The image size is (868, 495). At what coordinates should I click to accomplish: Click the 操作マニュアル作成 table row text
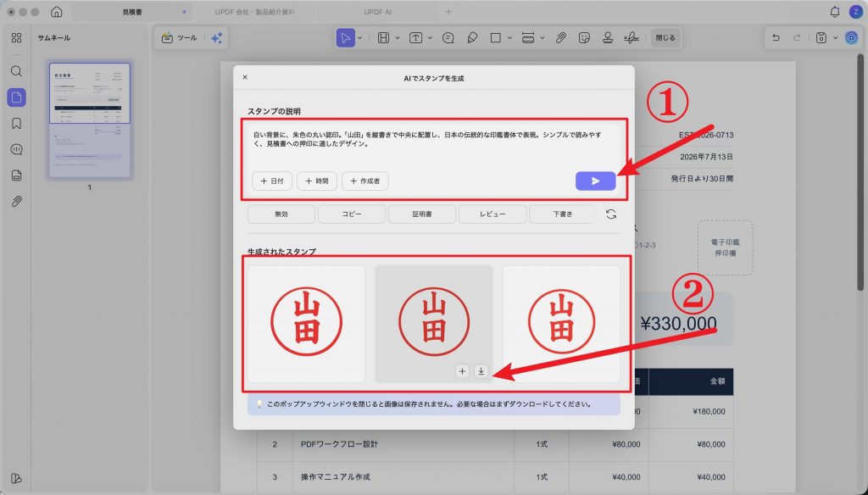336,476
